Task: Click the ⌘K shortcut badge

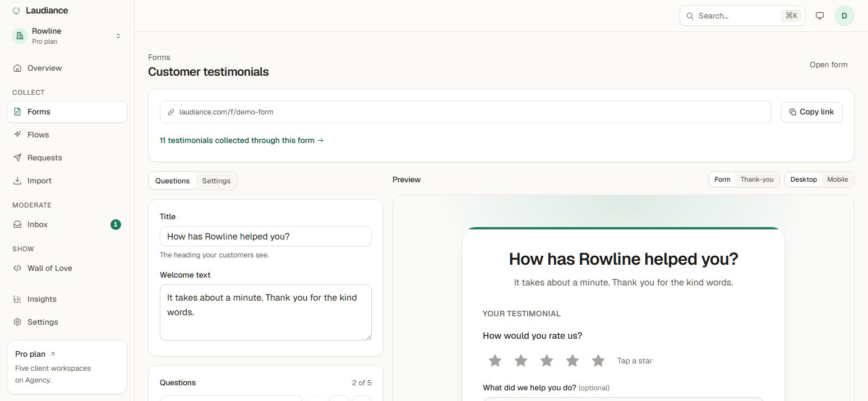Action: click(791, 16)
